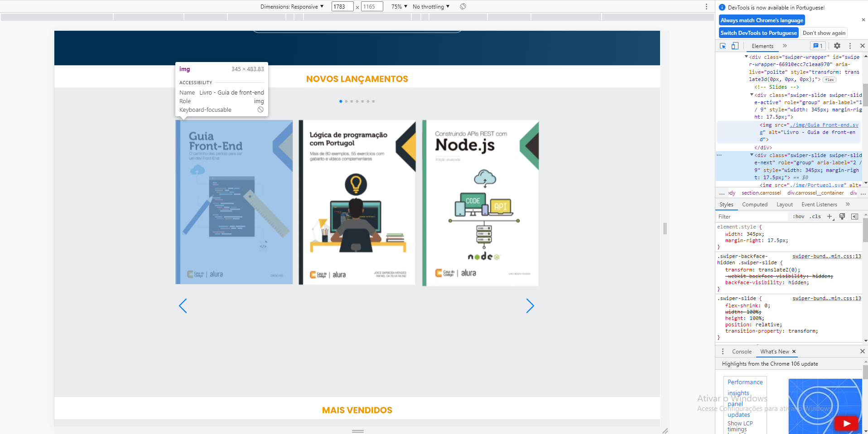
Task: Open the Event Listeners tab
Action: click(x=819, y=205)
